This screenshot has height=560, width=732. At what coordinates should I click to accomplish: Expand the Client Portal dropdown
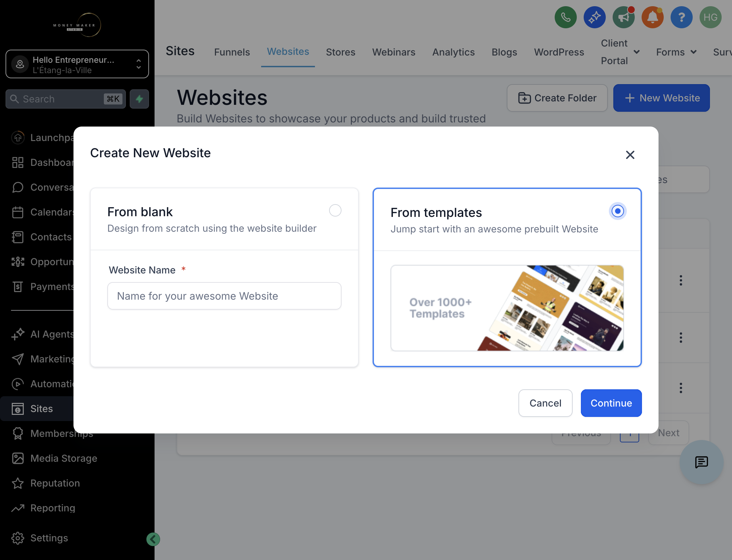pyautogui.click(x=620, y=52)
